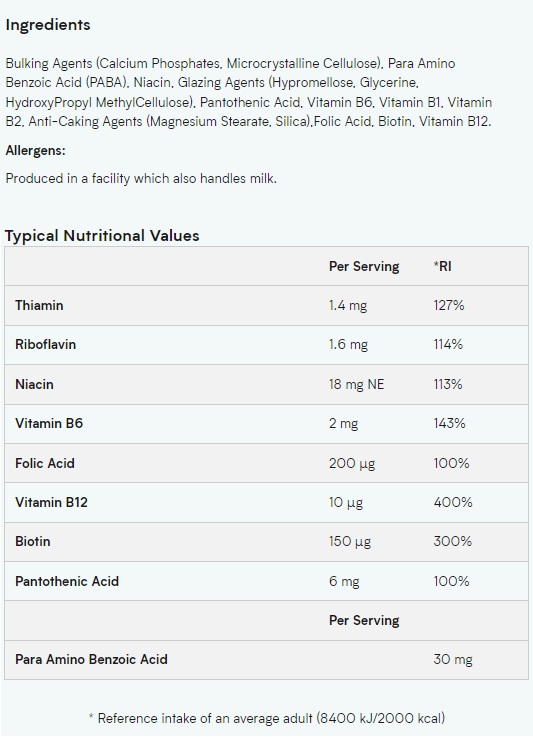Image resolution: width=533 pixels, height=737 pixels.
Task: Click the Thiamin row label
Action: pos(39,306)
